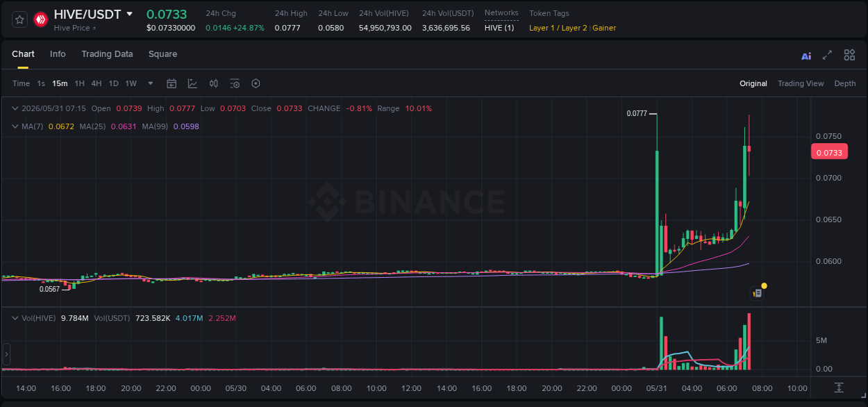Image resolution: width=868 pixels, height=407 pixels.
Task: Open the more intervals dropdown arrow
Action: pyautogui.click(x=151, y=83)
